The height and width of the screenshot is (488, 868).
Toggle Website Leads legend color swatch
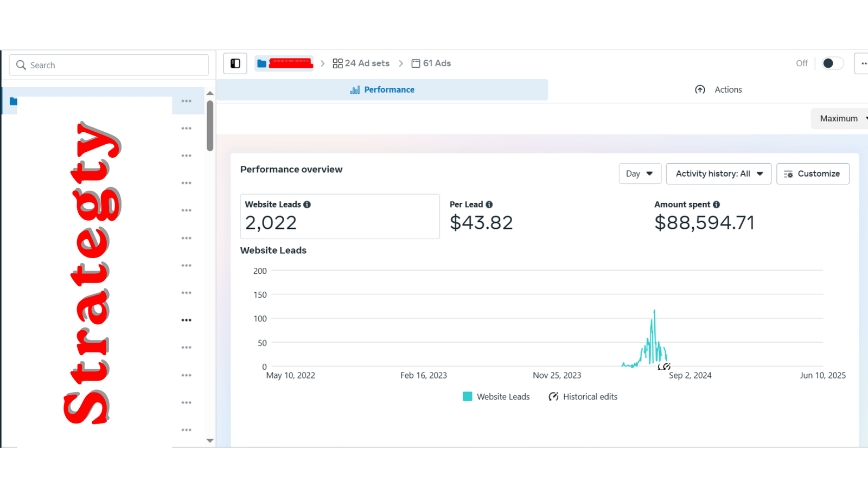pos(467,396)
